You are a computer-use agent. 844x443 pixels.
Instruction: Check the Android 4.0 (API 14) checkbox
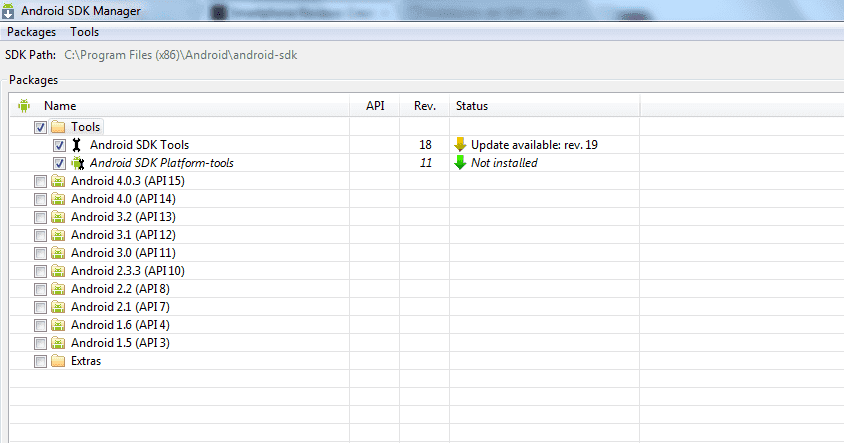click(x=40, y=199)
